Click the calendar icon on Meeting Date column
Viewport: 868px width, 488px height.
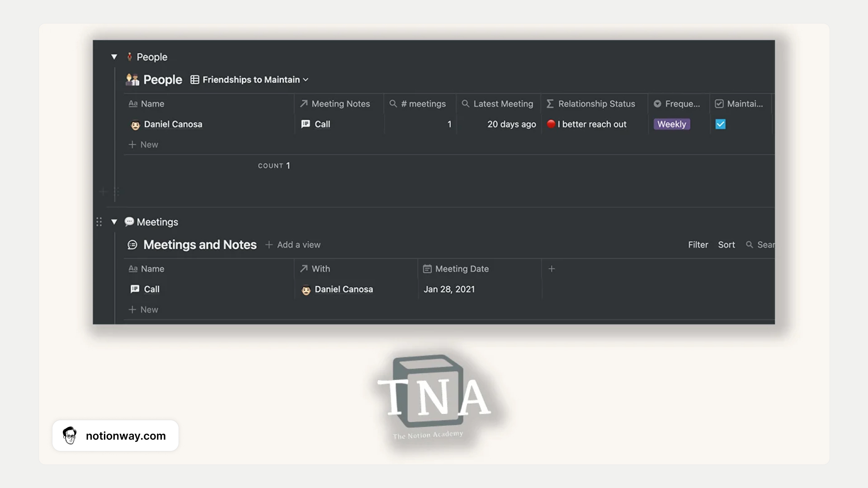click(428, 268)
